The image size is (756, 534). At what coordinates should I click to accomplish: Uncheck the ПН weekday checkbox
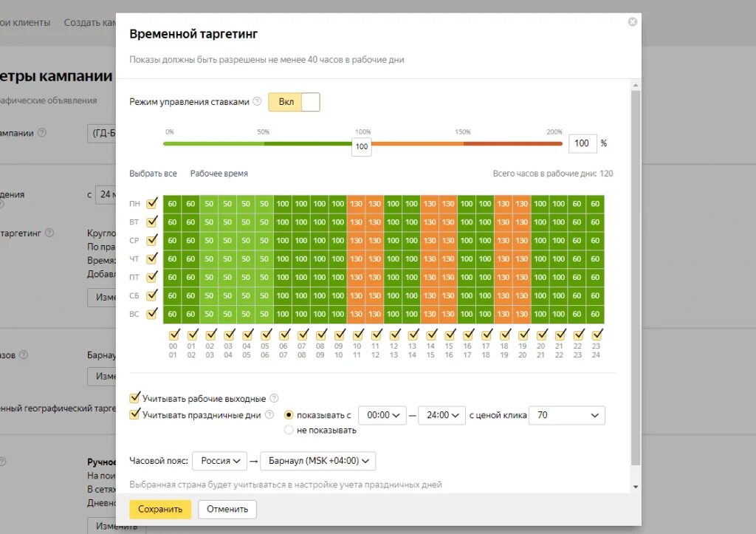coord(152,203)
